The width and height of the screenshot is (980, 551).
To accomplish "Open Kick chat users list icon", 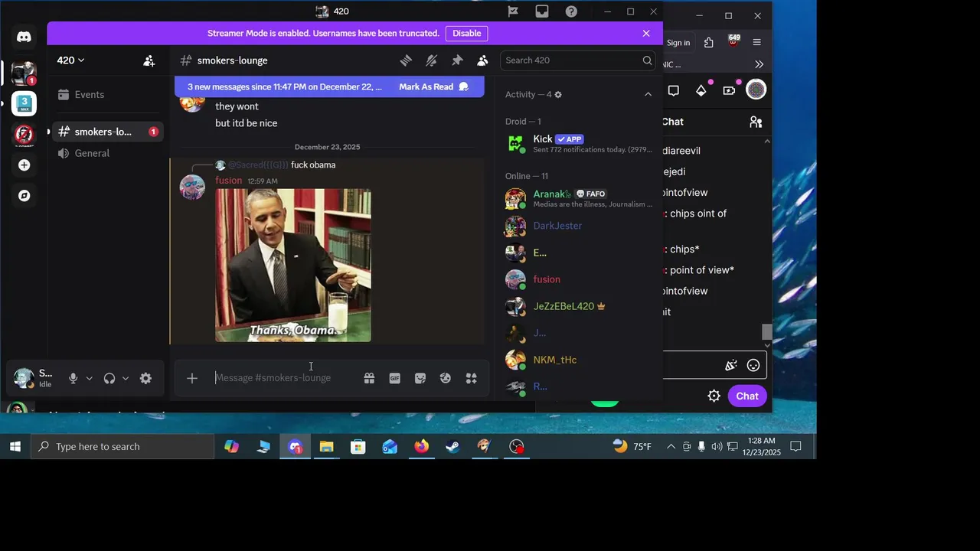I will 756,122.
